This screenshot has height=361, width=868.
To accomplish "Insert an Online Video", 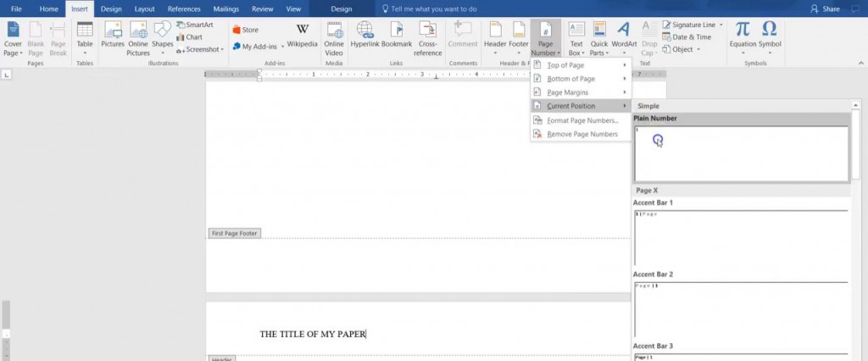I will pyautogui.click(x=334, y=39).
